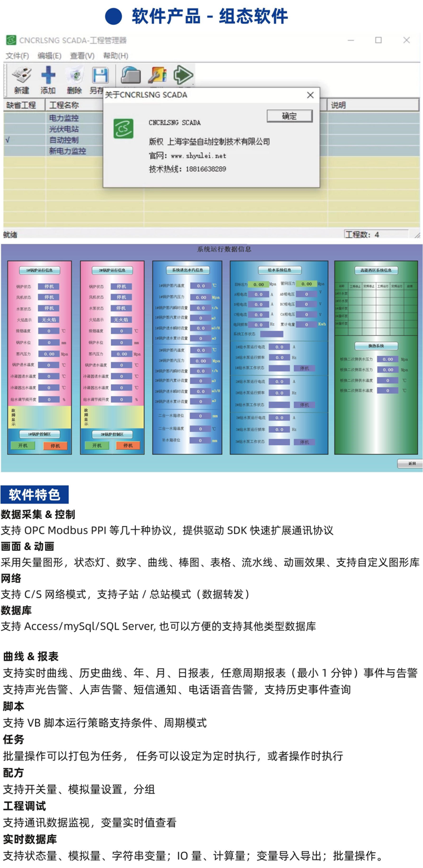Click the 确定 button in About dialog
The width and height of the screenshot is (423, 868).
[x=289, y=116]
